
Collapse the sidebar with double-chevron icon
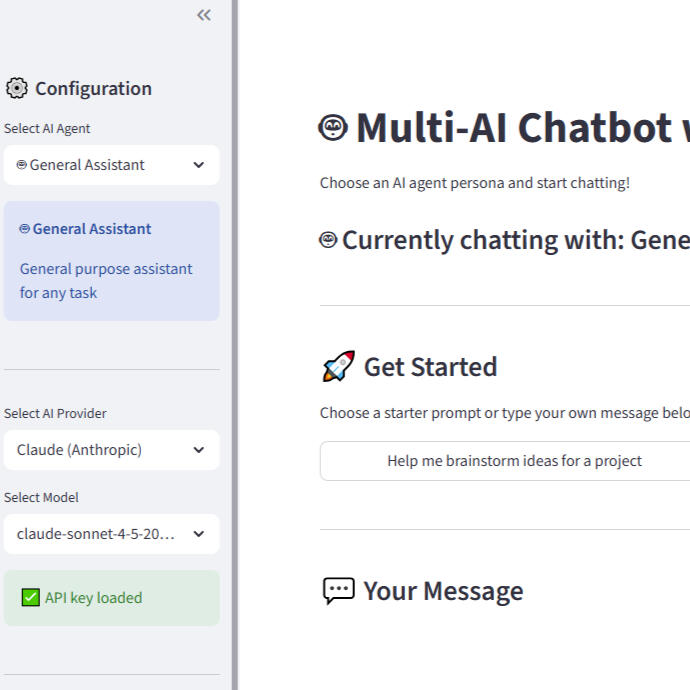pos(204,15)
